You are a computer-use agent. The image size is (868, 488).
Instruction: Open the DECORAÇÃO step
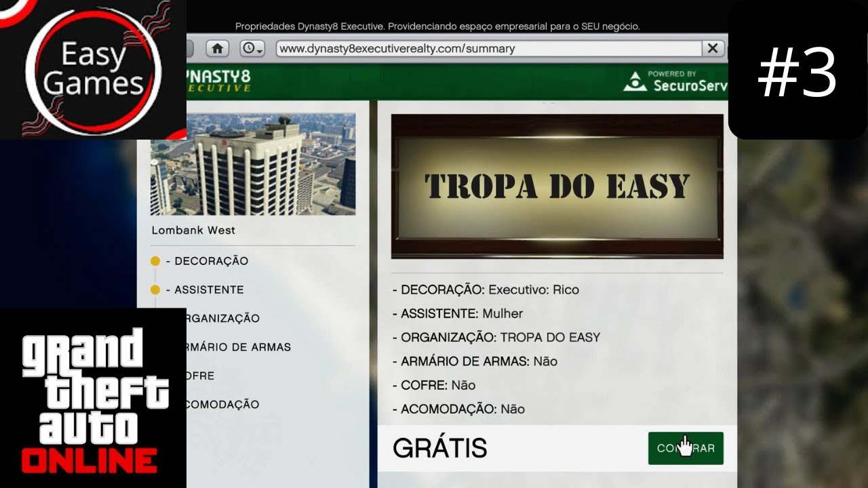[x=208, y=261]
